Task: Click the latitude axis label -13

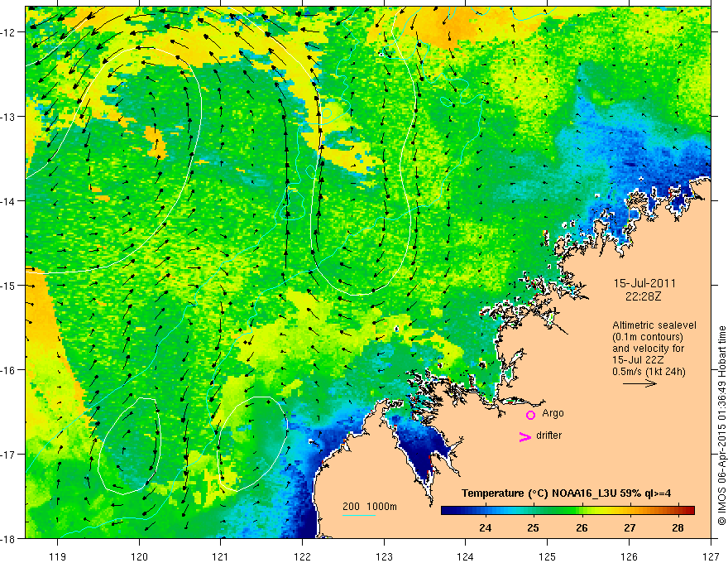Action: click(x=10, y=117)
